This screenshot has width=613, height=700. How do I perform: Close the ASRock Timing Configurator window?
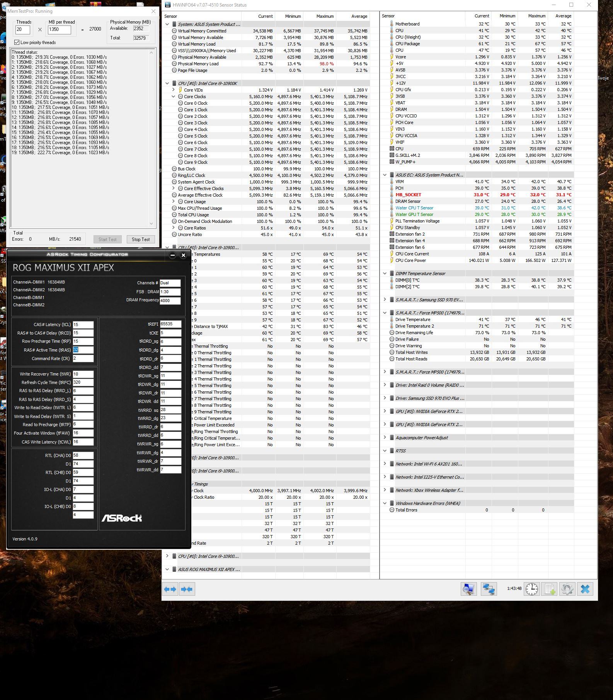click(x=184, y=255)
